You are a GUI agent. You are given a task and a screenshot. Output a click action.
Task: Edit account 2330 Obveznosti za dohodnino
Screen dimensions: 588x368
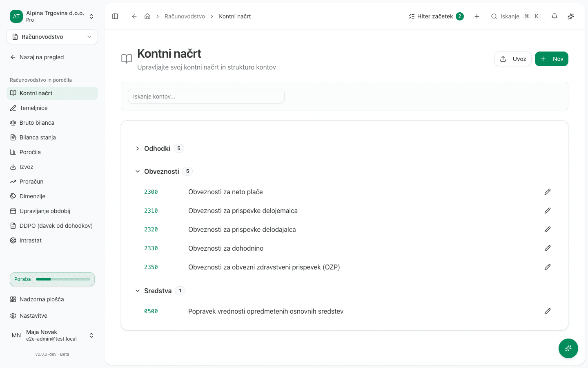548,248
